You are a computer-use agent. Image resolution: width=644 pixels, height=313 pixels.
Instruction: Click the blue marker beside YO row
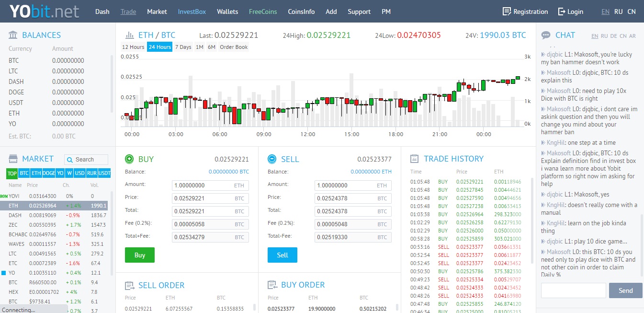coord(4,273)
